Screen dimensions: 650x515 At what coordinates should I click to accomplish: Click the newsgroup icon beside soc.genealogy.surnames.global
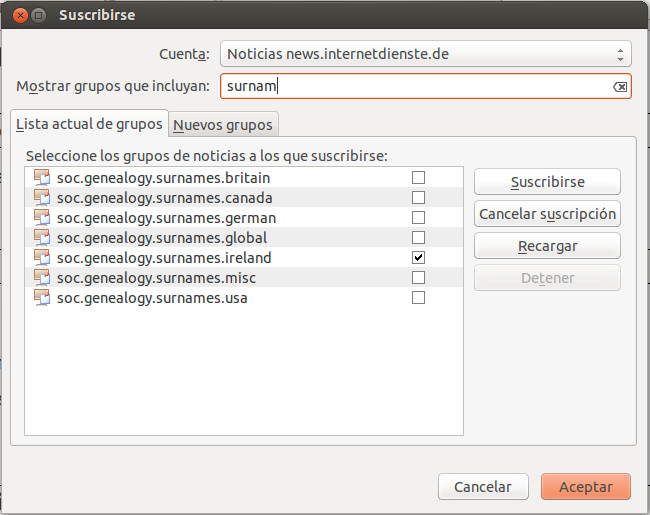pos(41,238)
